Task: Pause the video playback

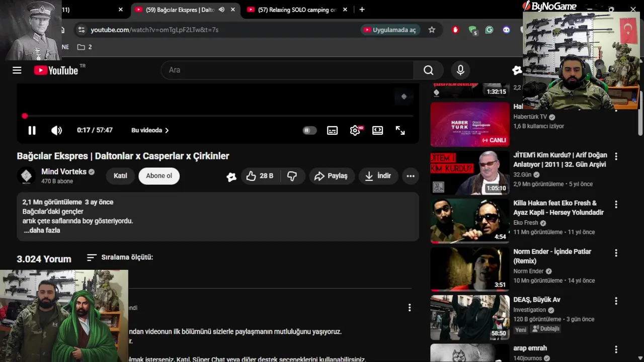Action: 32,130
